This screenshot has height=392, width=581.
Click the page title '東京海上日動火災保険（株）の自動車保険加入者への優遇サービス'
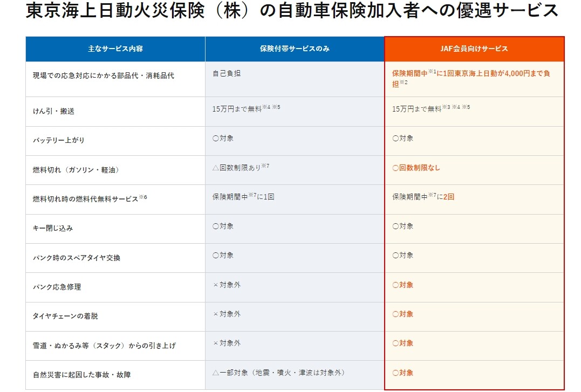point(292,10)
